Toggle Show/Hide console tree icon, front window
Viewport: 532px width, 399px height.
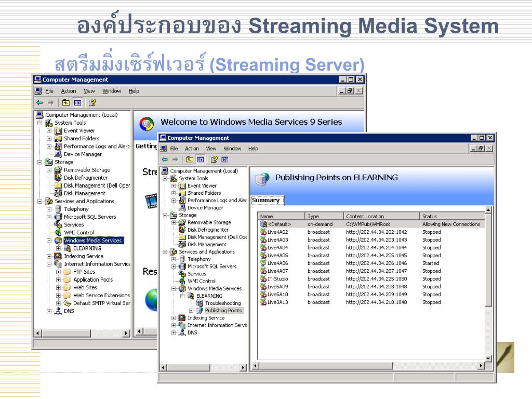(201, 159)
